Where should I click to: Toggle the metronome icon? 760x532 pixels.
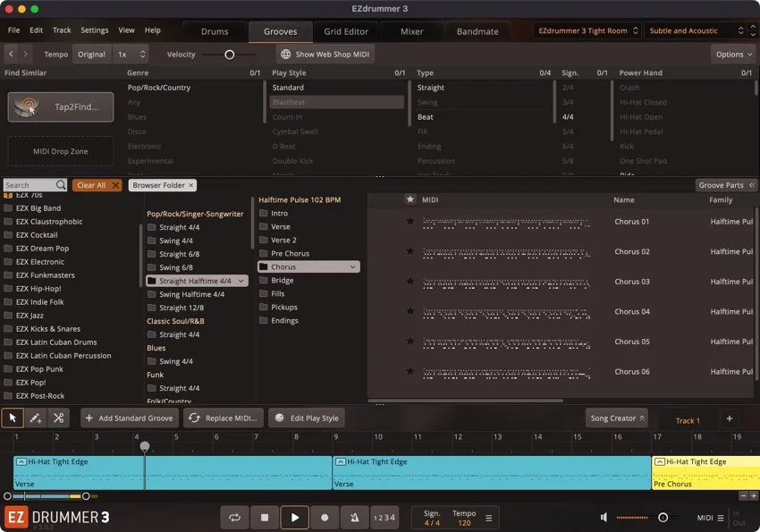coord(355,518)
